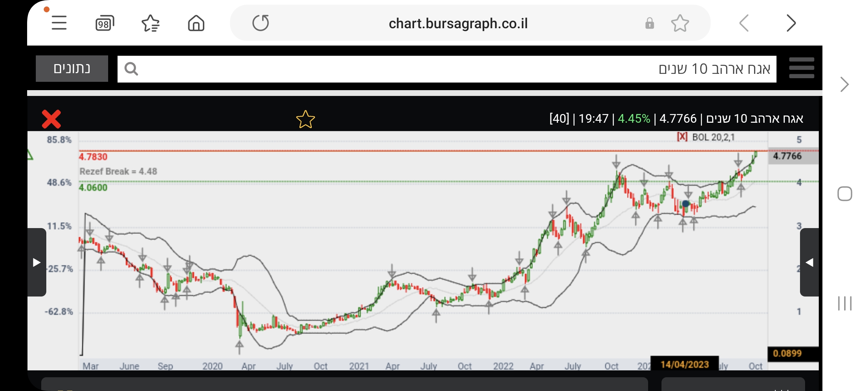
Task: Expand the right chart side panel arrow
Action: 809,262
